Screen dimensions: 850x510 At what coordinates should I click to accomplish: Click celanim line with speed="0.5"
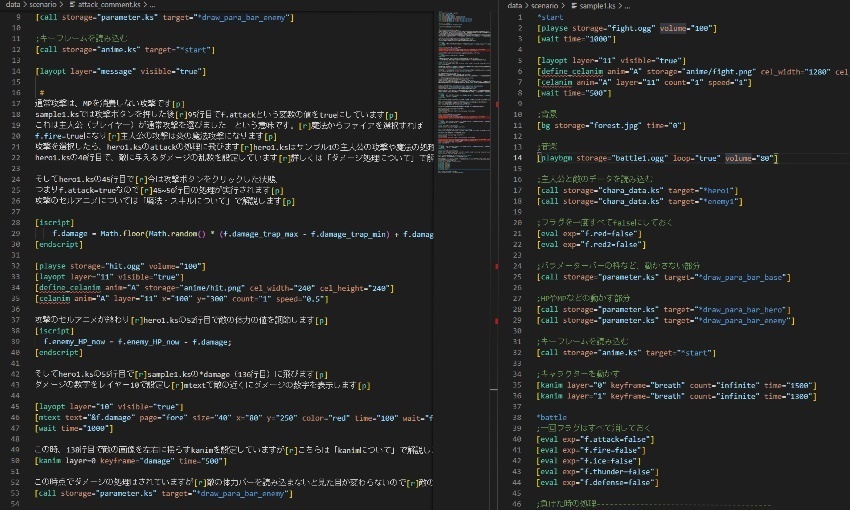click(182, 299)
